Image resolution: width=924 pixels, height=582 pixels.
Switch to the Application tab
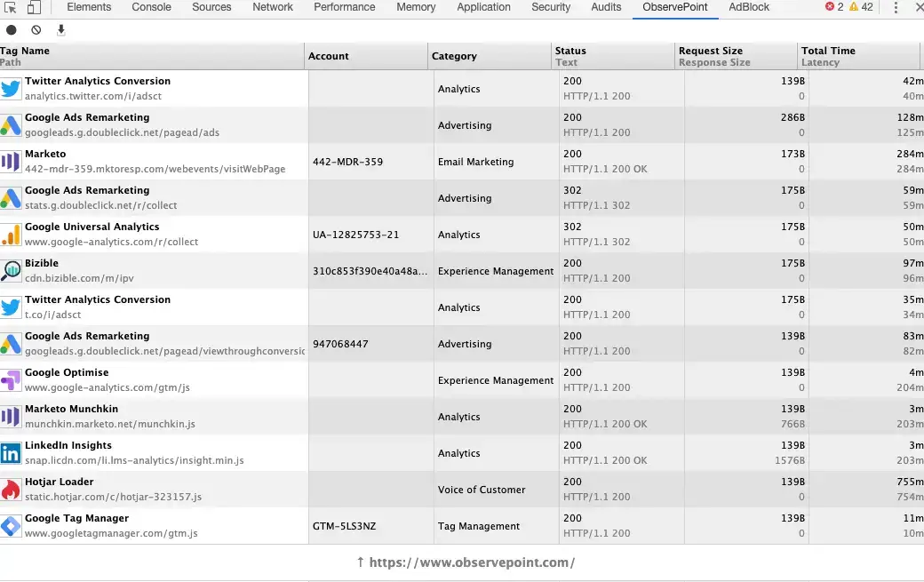(x=484, y=7)
